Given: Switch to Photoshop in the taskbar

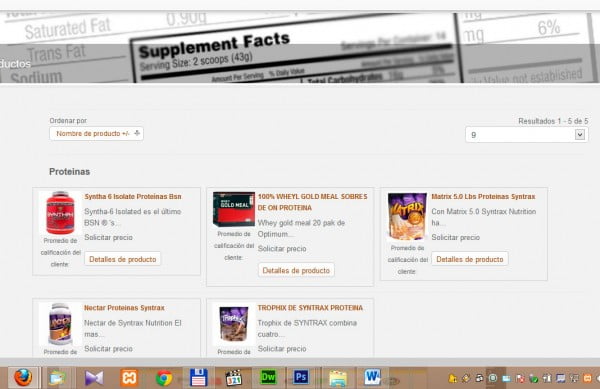Looking at the screenshot, I should click(301, 378).
